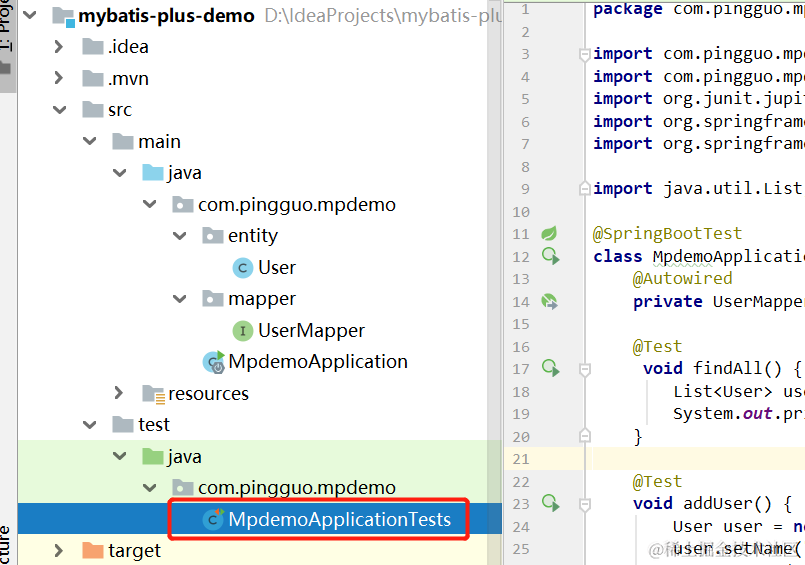Click the System.out statement on line 19
805x565 pixels.
pyautogui.click(x=739, y=414)
